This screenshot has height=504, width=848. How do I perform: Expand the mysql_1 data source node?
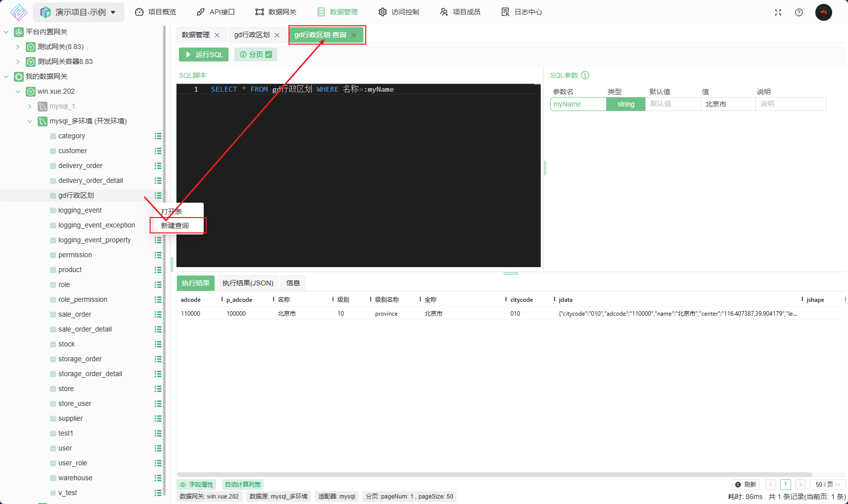tap(30, 107)
